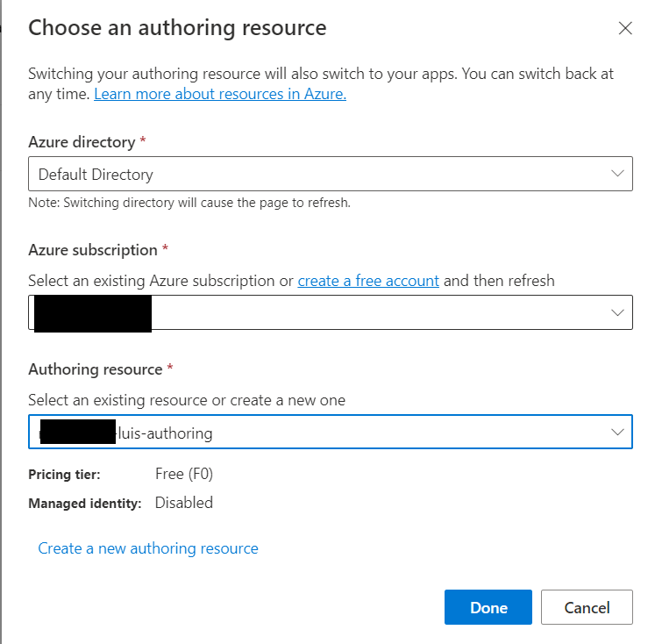Close the authoring resource dialog with X

(x=625, y=28)
